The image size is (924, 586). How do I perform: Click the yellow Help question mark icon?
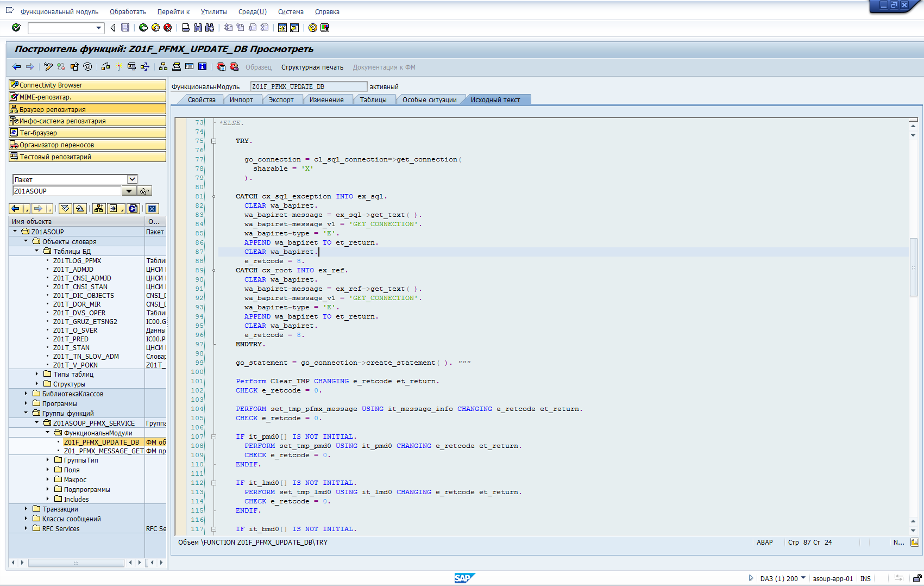coord(313,28)
